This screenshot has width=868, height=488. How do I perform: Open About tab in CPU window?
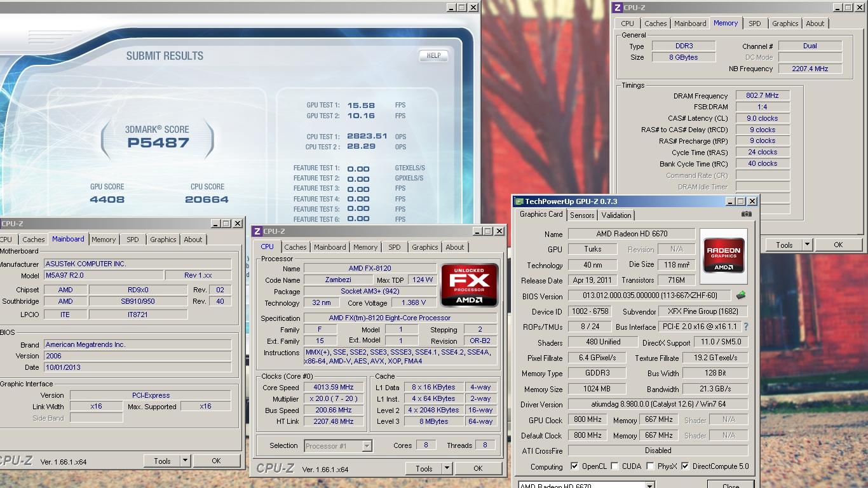point(454,247)
